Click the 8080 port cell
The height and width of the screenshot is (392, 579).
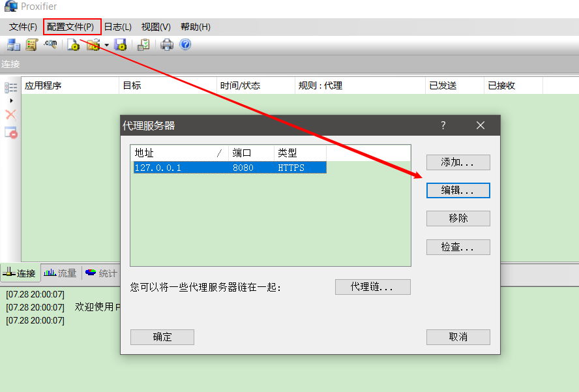pos(243,168)
